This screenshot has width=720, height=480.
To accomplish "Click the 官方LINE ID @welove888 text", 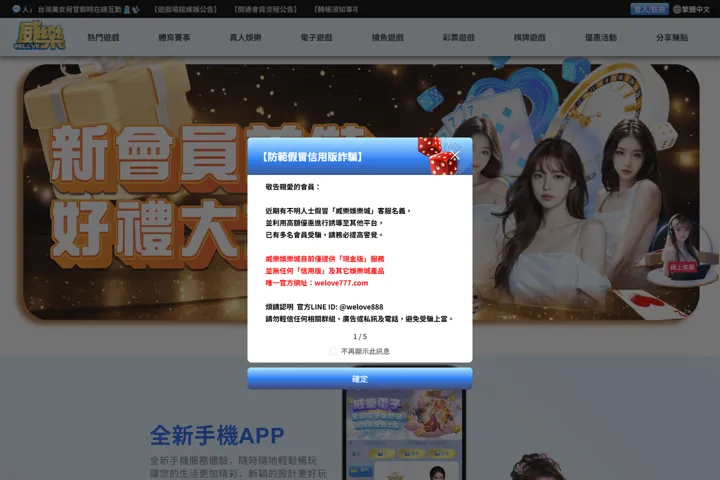I will tap(340, 307).
